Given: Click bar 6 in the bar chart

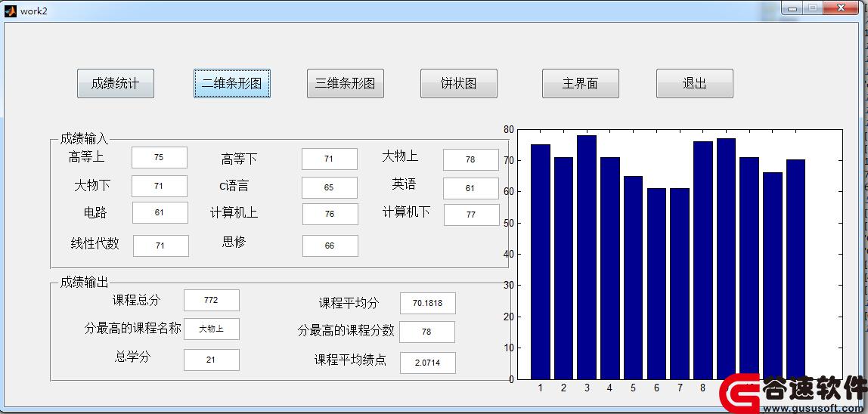Looking at the screenshot, I should (656, 284).
